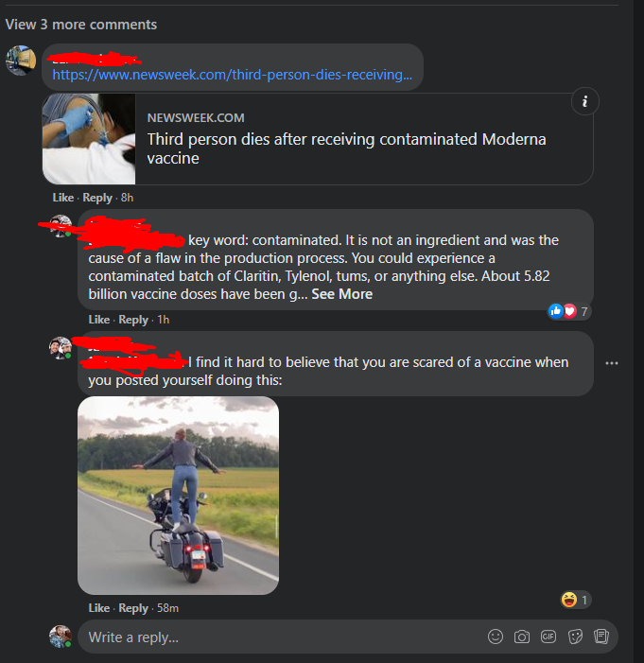Expand View 3 more comments
The height and width of the screenshot is (663, 644).
click(x=80, y=25)
